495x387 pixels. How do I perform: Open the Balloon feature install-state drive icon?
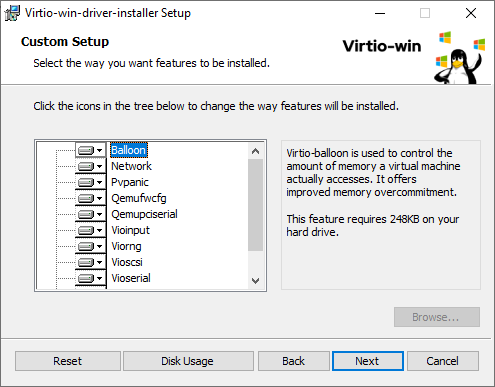tap(90, 150)
